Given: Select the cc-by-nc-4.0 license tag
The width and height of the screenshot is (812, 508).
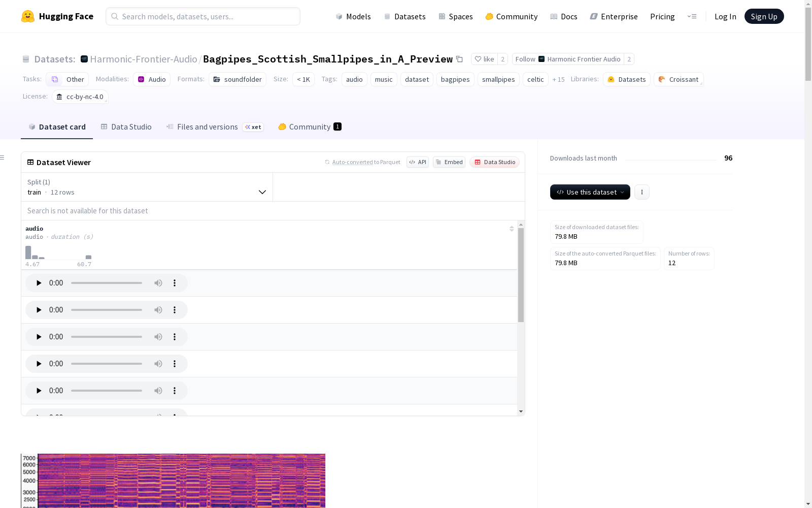Looking at the screenshot, I should point(80,97).
